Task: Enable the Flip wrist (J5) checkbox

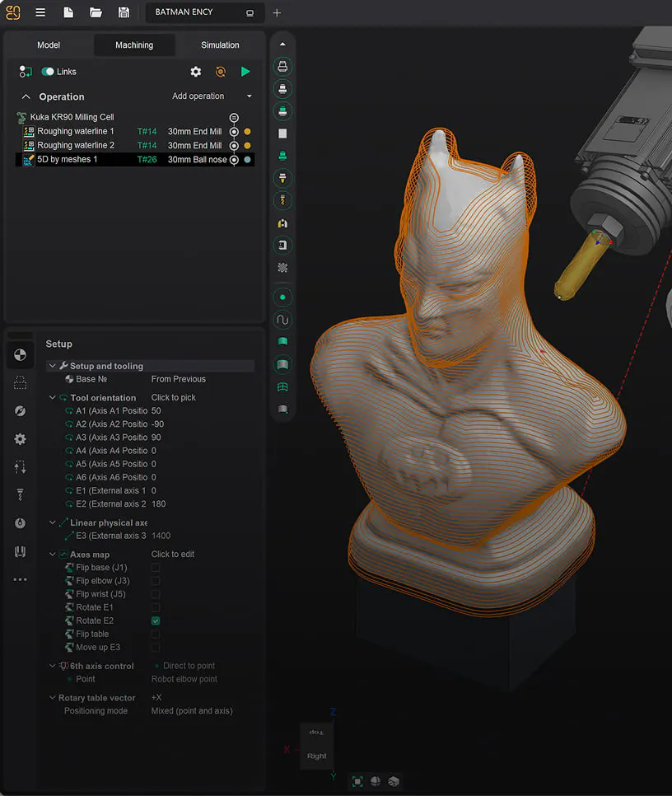Action: pyautogui.click(x=156, y=594)
